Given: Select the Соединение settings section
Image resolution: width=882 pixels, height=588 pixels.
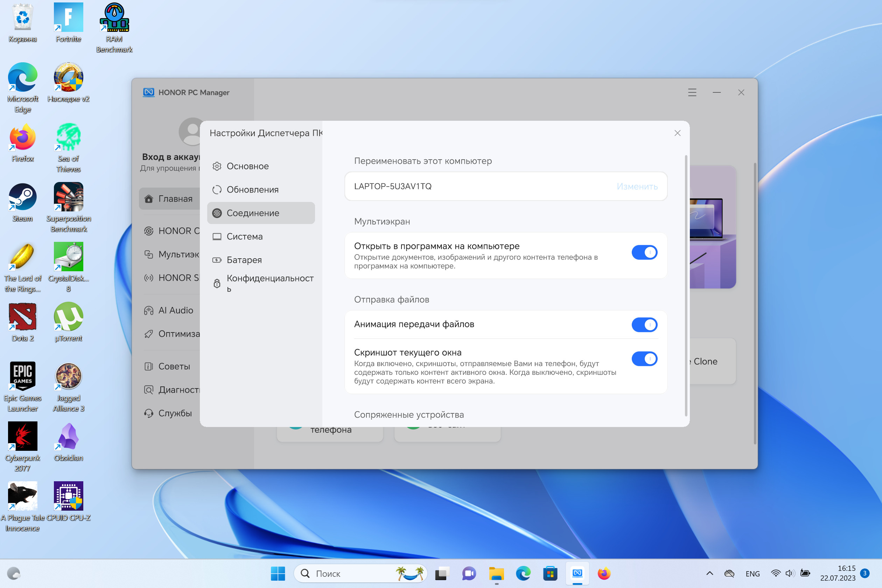Looking at the screenshot, I should tap(261, 213).
